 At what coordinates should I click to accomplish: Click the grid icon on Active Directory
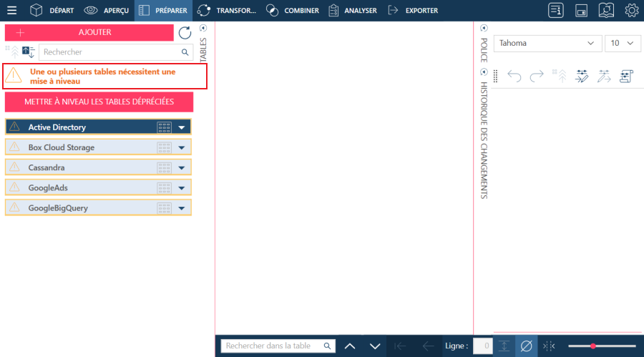point(165,127)
